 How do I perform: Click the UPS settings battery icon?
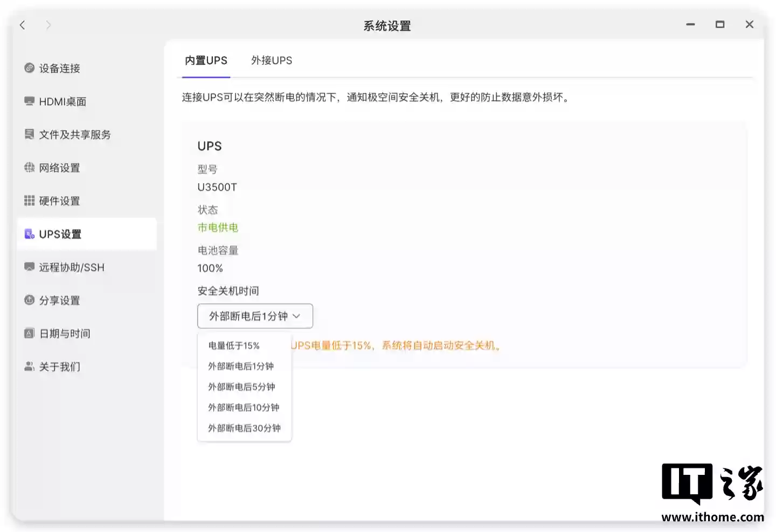click(x=29, y=234)
